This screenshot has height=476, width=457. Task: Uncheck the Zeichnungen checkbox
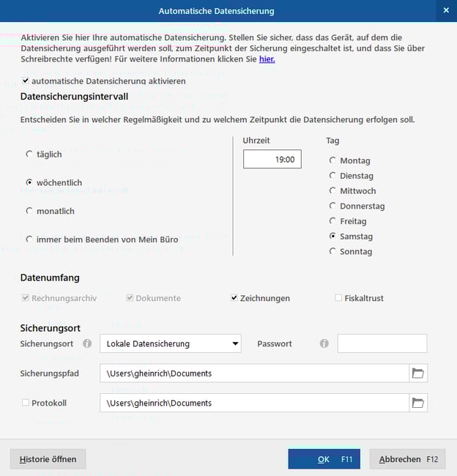pyautogui.click(x=234, y=298)
